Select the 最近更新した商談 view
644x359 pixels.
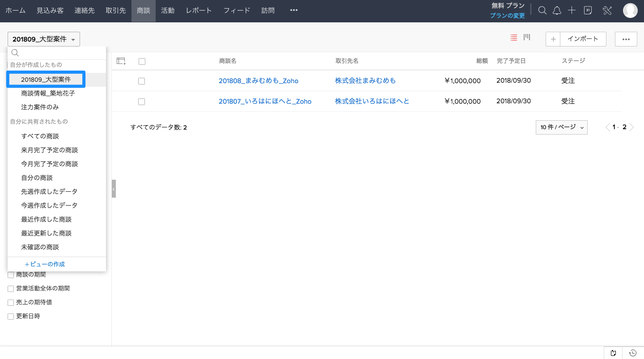tap(57, 233)
